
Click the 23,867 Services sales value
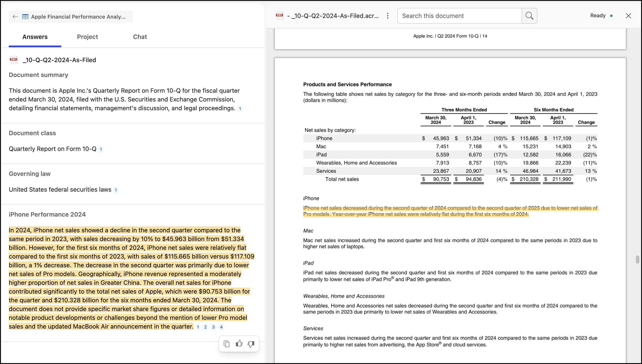pyautogui.click(x=441, y=171)
